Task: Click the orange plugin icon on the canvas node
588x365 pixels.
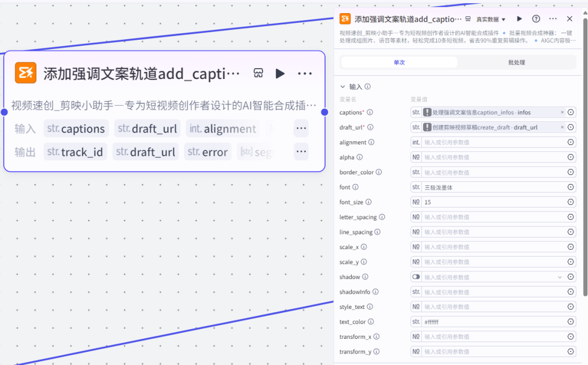Action: point(26,73)
